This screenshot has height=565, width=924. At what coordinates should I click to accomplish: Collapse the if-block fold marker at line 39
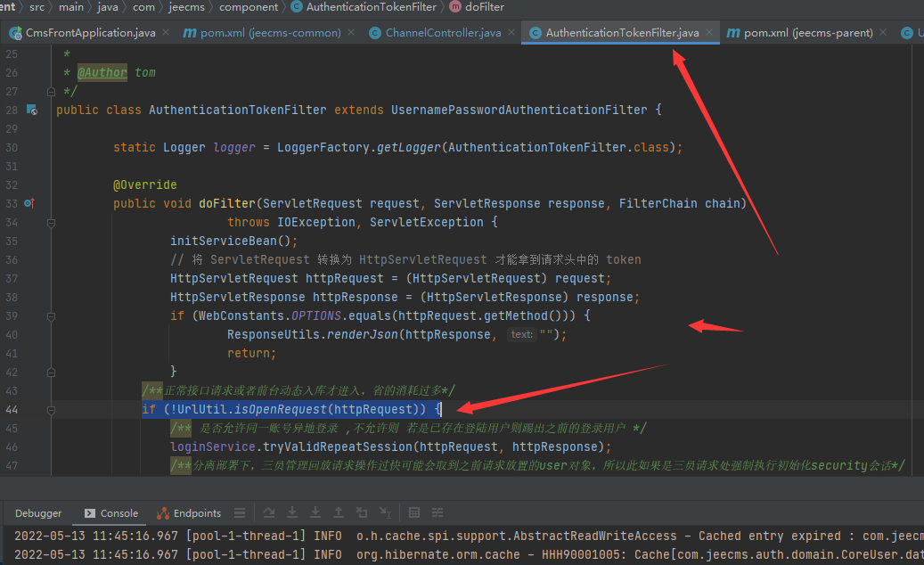pos(52,316)
